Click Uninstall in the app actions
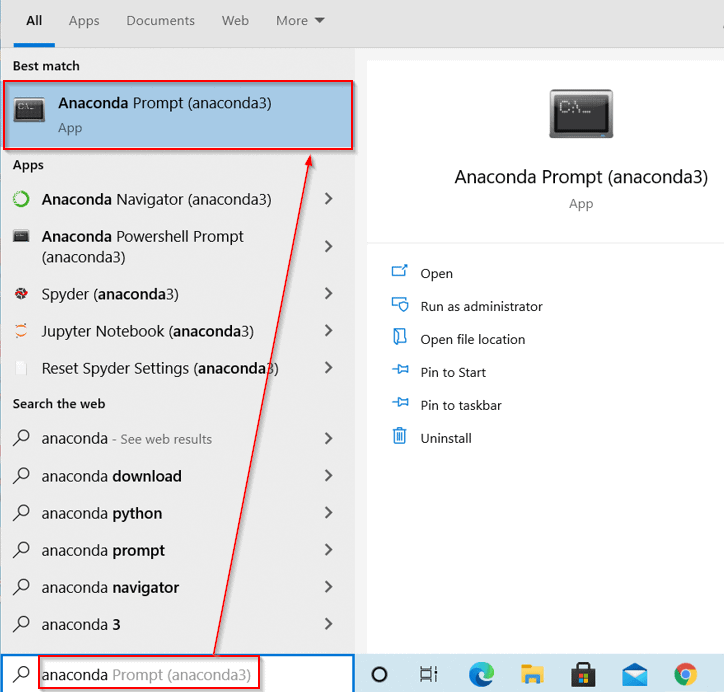Screen dimensions: 724x692 (446, 438)
